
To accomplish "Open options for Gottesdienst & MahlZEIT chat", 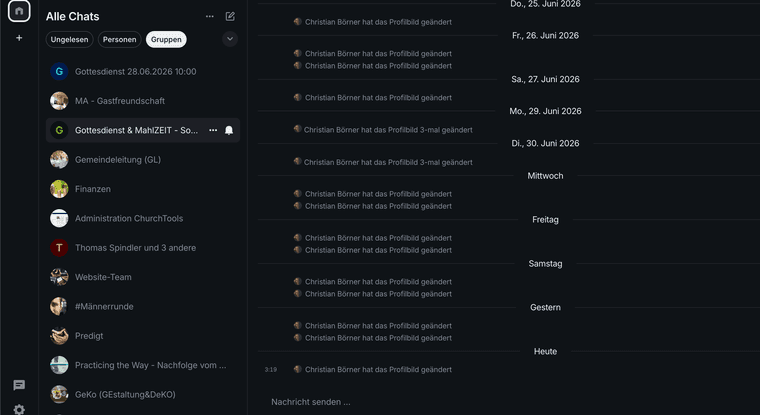I will tap(213, 130).
